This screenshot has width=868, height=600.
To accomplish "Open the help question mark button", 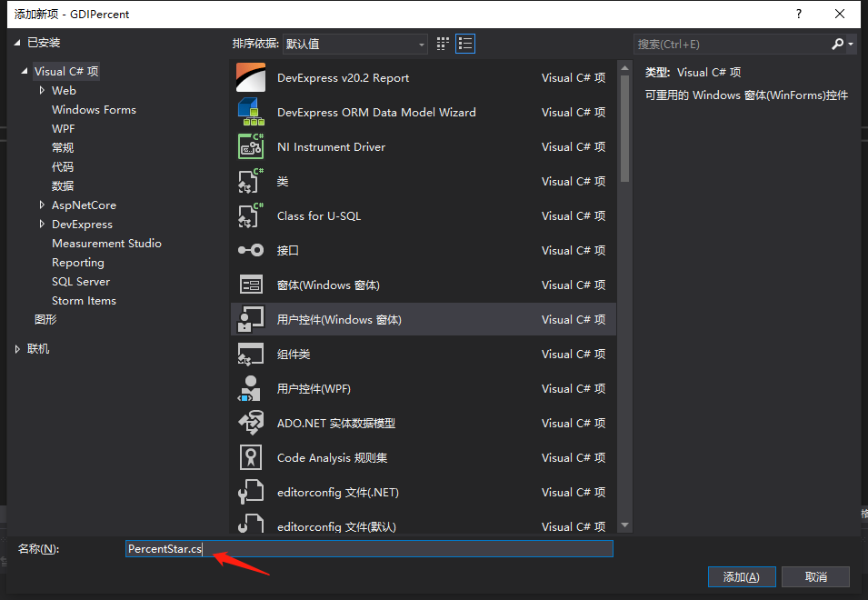I will [x=798, y=14].
